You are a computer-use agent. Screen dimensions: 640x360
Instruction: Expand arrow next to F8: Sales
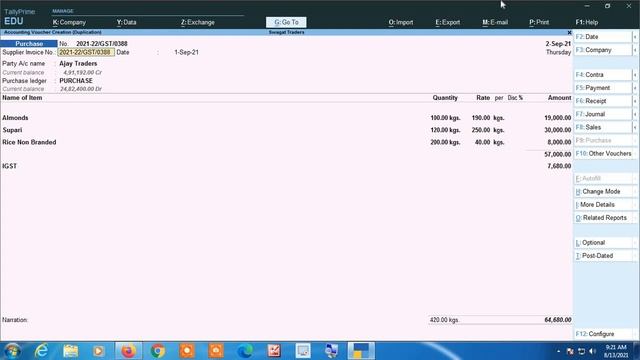(635, 127)
